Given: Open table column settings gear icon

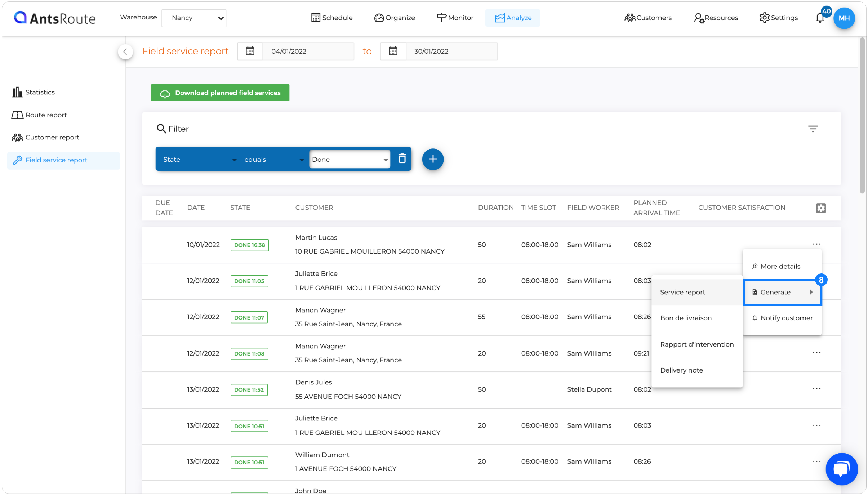Looking at the screenshot, I should (821, 208).
